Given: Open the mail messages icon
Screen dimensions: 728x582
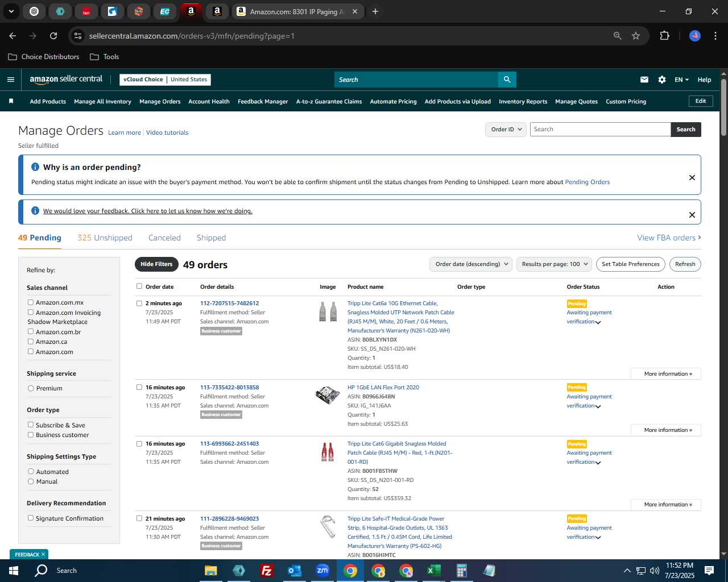Looking at the screenshot, I should (x=644, y=80).
